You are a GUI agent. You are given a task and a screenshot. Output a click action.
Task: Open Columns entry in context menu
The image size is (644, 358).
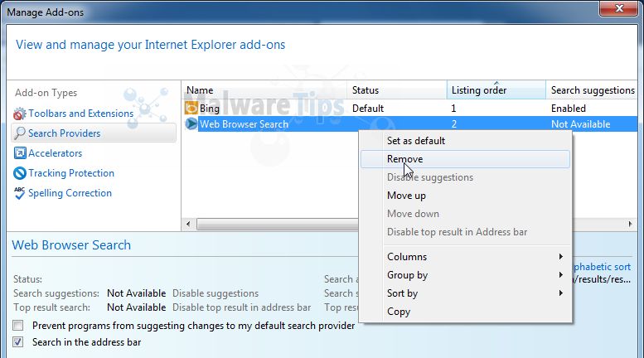[x=465, y=257]
